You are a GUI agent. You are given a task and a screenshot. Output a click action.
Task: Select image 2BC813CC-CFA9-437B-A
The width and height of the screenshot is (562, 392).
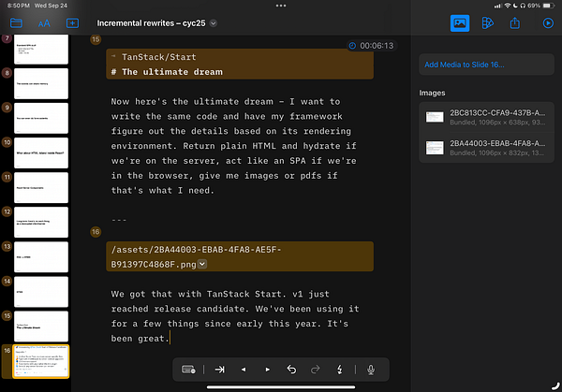click(486, 118)
